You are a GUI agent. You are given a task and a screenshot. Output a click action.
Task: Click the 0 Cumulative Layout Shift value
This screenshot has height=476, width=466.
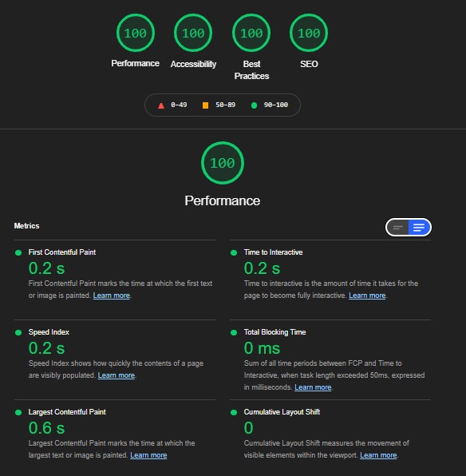(248, 428)
